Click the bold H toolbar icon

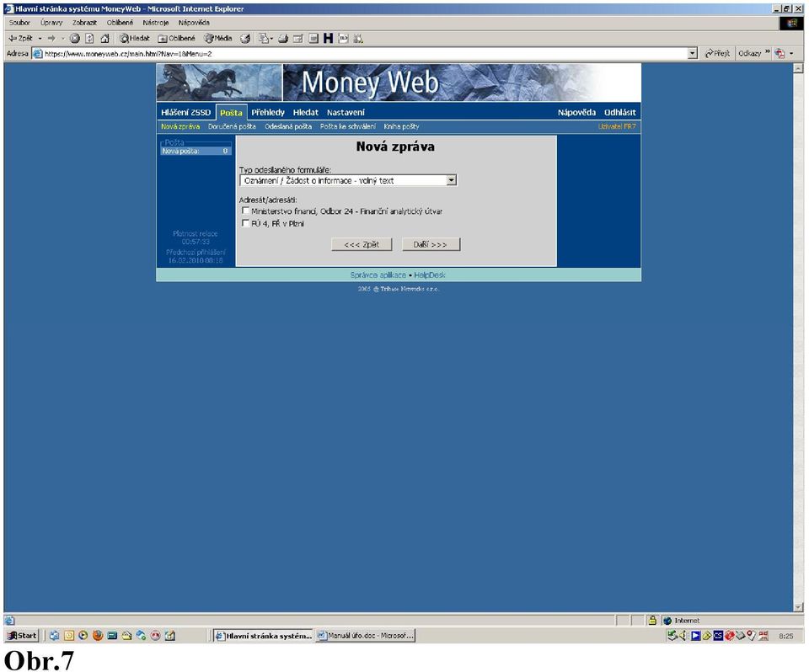(x=328, y=38)
